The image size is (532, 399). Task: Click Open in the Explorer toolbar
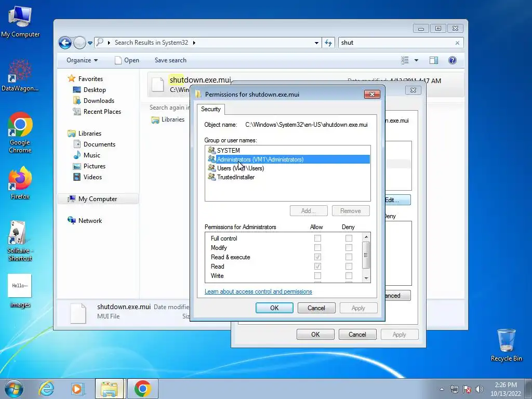[x=127, y=60]
